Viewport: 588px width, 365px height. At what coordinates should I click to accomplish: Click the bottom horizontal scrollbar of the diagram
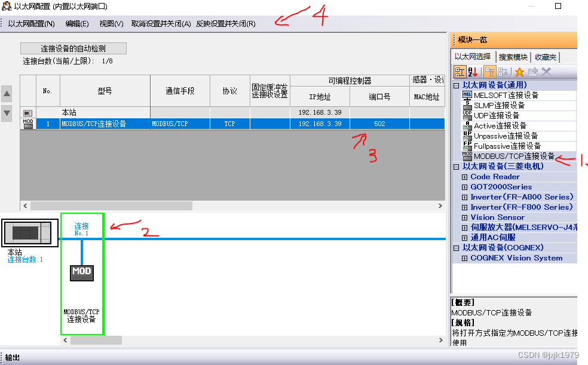(96, 340)
